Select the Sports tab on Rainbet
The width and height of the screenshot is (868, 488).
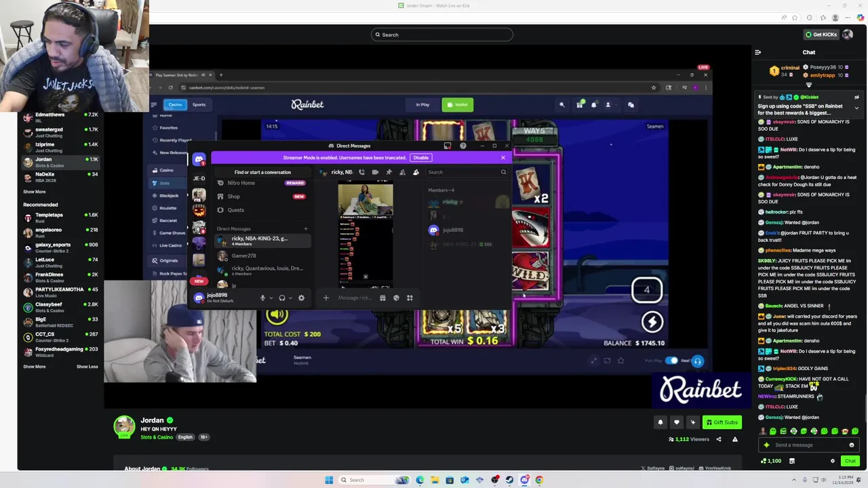tap(199, 104)
